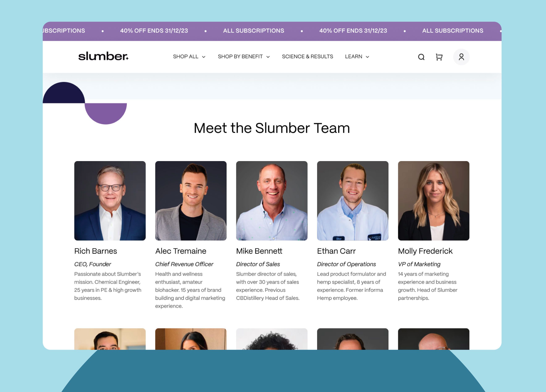The image size is (546, 392).
Task: Open the search icon in the header
Action: point(421,57)
